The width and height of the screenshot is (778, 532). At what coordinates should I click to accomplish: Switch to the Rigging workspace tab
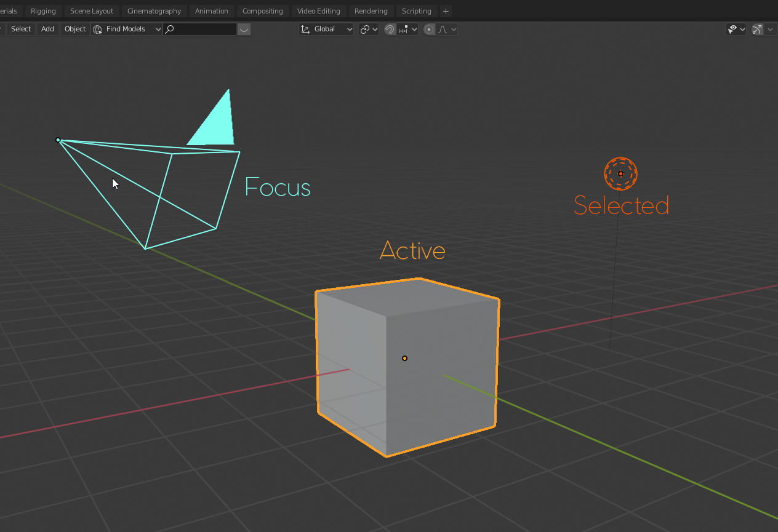click(x=43, y=11)
